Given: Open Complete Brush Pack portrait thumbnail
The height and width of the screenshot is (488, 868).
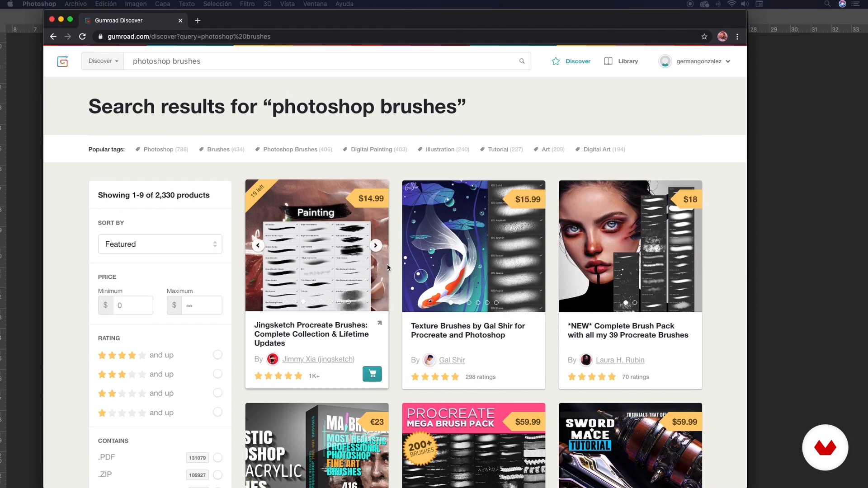Looking at the screenshot, I should 630,246.
